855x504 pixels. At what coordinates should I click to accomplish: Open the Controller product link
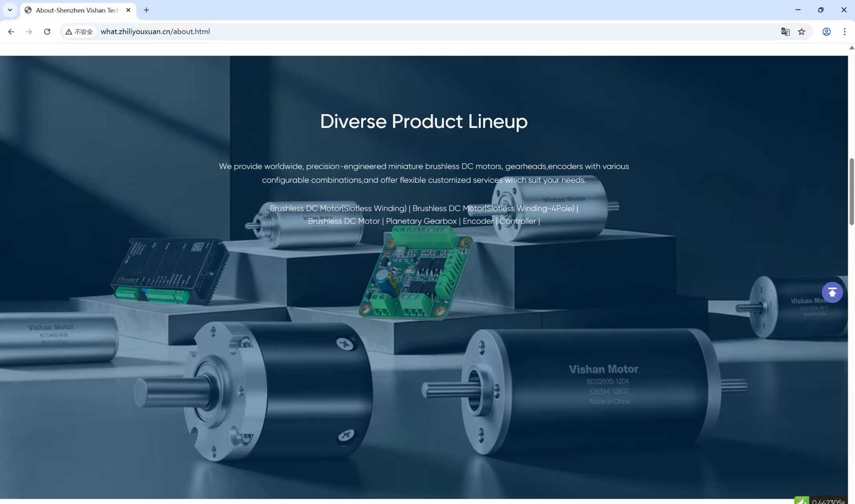pyautogui.click(x=517, y=221)
